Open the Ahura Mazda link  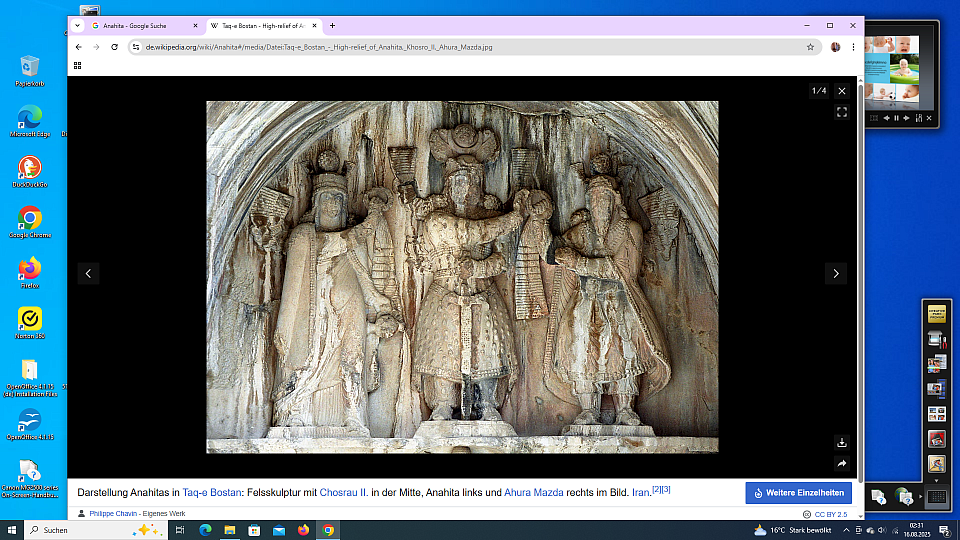(x=533, y=492)
